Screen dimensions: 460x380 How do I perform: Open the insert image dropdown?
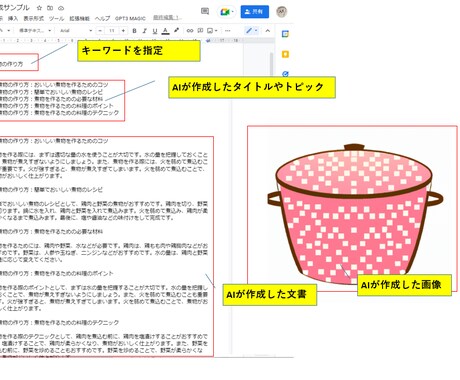[x=212, y=31]
